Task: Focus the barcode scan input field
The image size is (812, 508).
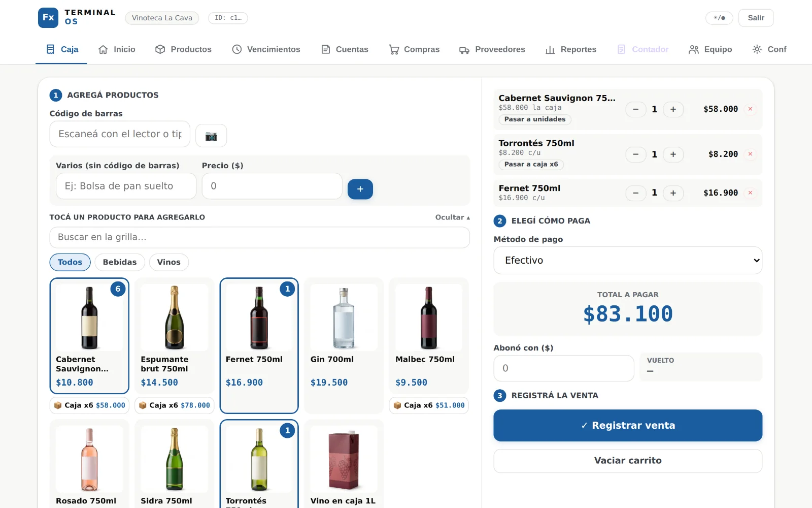Action: 120,134
